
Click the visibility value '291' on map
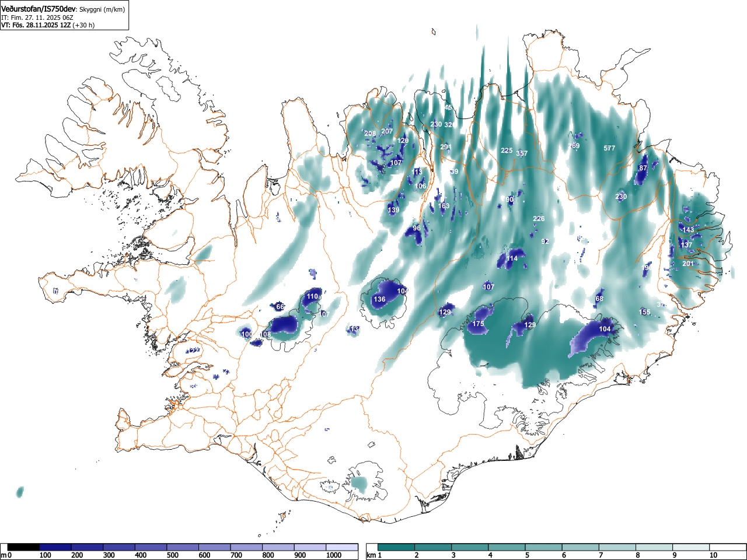(x=446, y=147)
